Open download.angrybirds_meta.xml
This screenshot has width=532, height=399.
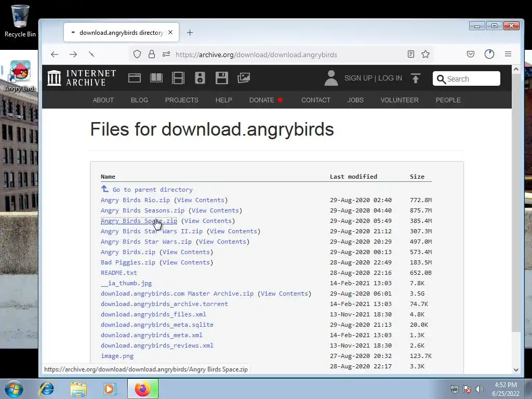(151, 335)
